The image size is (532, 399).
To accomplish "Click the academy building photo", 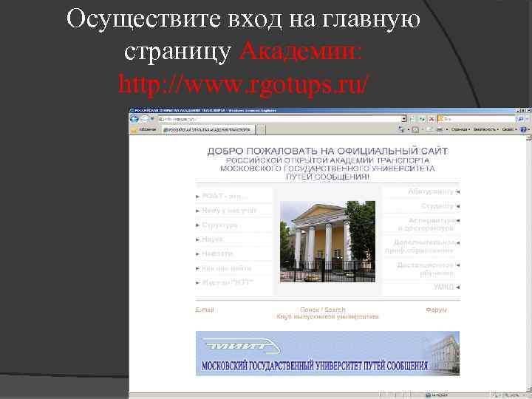I will coord(327,242).
